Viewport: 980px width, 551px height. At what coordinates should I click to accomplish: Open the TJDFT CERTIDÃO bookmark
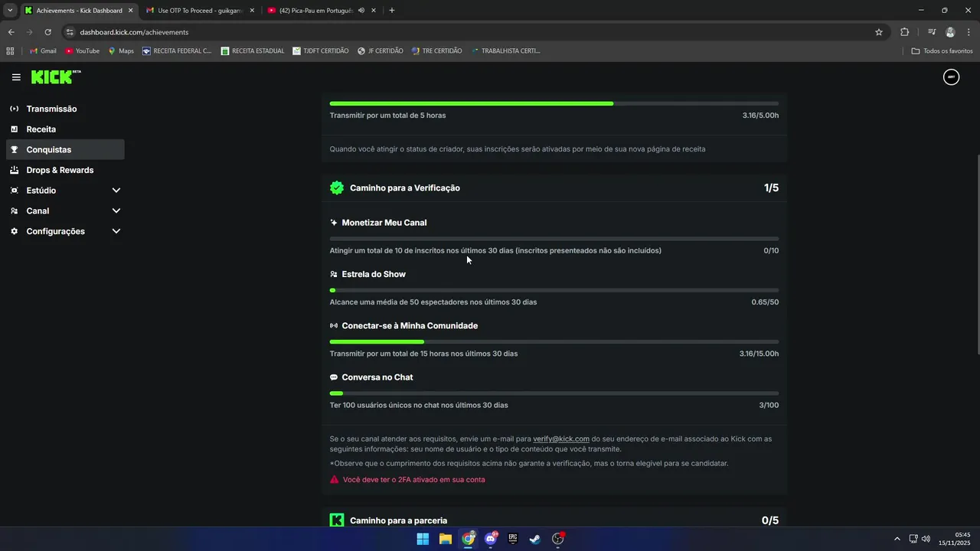(320, 51)
